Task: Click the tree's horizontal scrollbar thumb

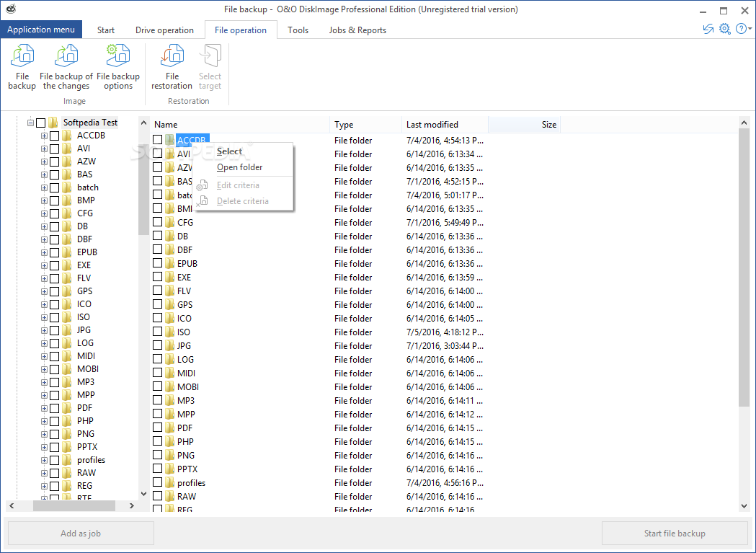Action: point(74,505)
